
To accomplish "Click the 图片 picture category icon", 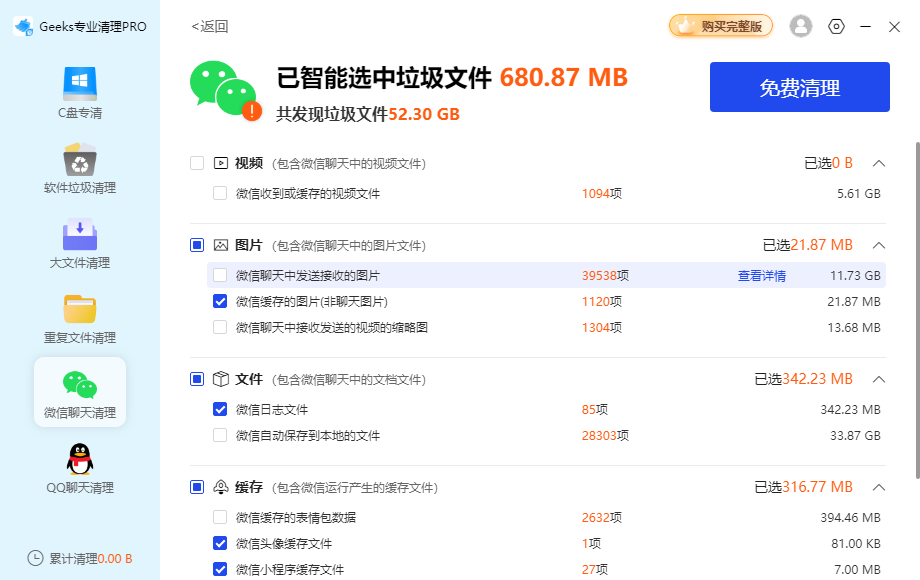I will pos(221,245).
